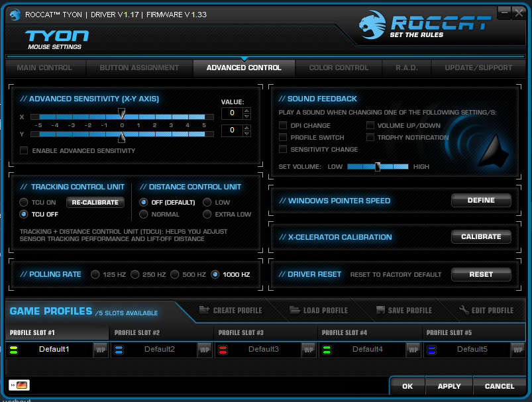Select TCU OFF radio button
The width and height of the screenshot is (532, 402).
point(23,214)
